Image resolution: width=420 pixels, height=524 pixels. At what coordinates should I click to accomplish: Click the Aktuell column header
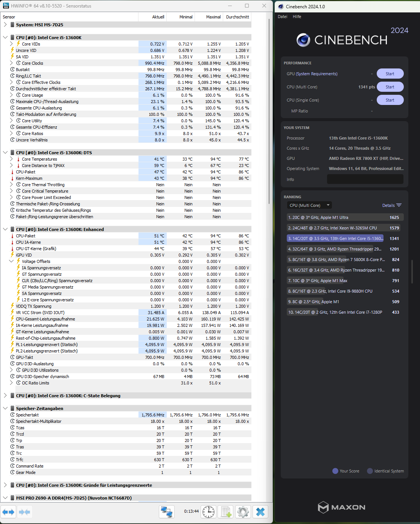point(152,17)
